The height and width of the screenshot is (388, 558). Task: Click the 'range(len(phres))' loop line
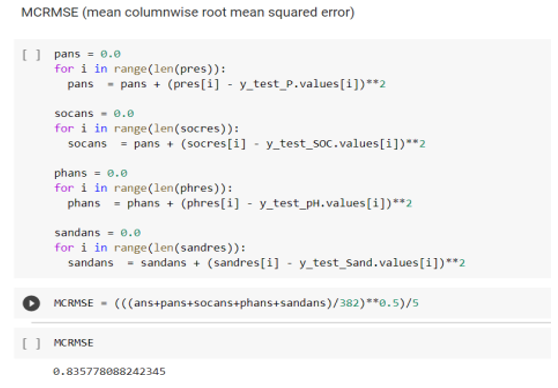point(143,188)
